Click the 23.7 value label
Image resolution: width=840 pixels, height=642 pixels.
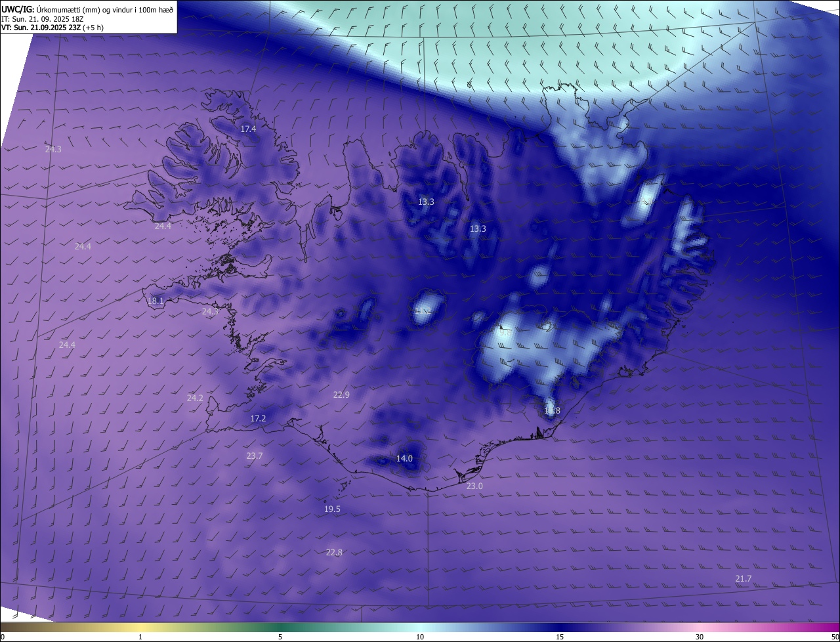click(254, 456)
